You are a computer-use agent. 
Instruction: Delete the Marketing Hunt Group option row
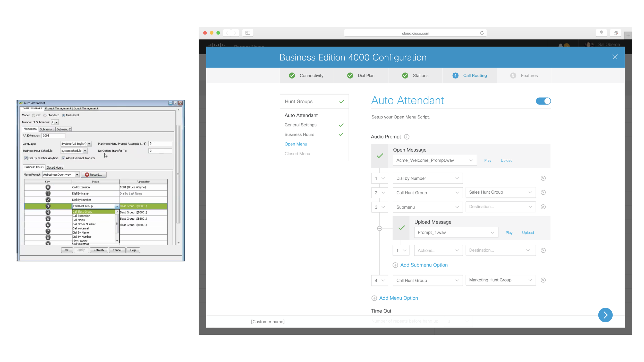(543, 280)
